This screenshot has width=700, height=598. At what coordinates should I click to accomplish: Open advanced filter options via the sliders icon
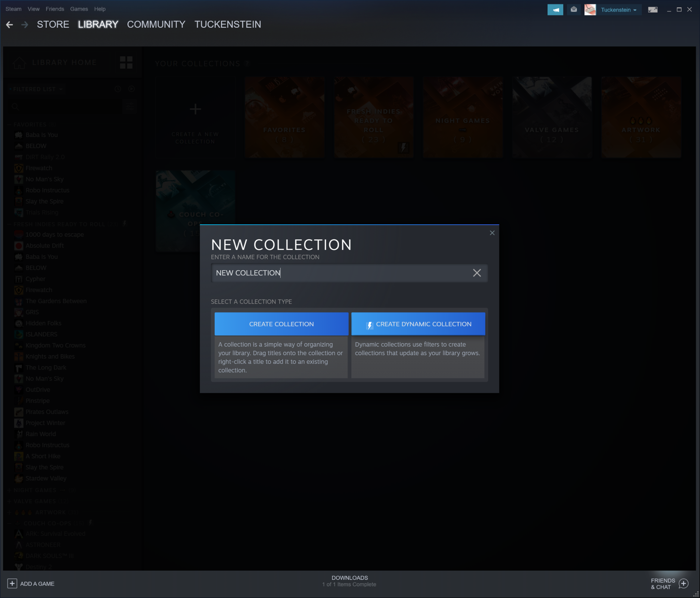130,106
